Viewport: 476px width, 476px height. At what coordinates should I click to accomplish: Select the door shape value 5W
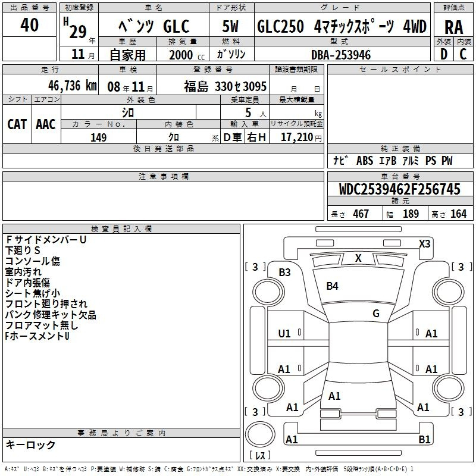pyautogui.click(x=230, y=26)
